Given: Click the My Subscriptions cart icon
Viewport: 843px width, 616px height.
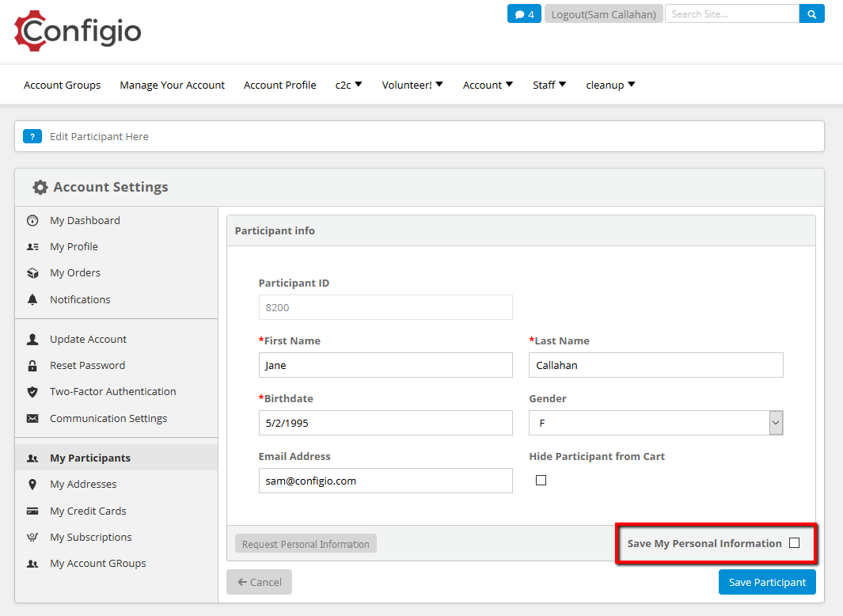Looking at the screenshot, I should [32, 538].
